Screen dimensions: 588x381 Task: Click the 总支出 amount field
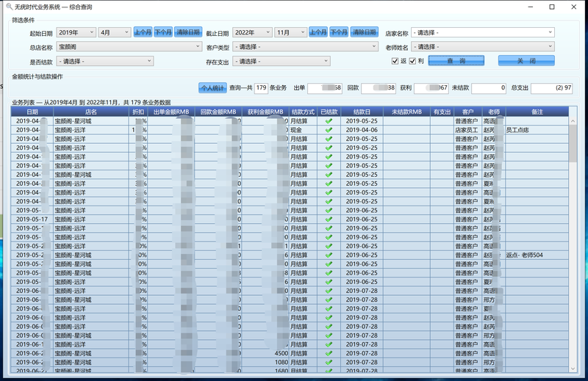pos(552,88)
